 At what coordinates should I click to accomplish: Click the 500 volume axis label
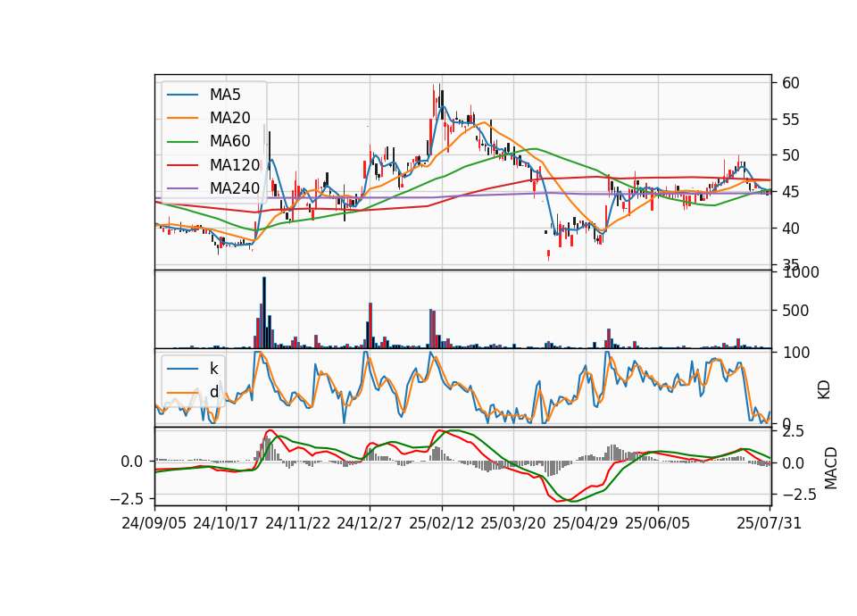pos(795,311)
